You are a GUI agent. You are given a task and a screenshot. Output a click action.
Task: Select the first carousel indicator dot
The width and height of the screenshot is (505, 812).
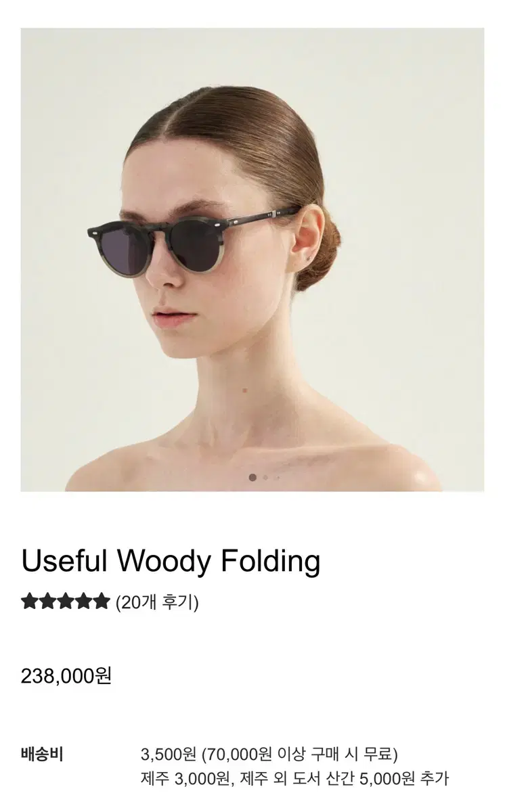[x=252, y=477]
